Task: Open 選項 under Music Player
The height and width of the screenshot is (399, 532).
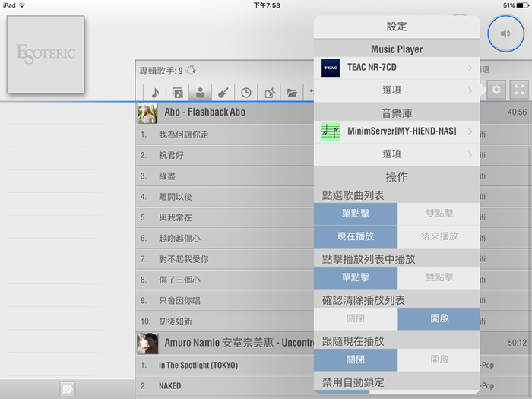Action: click(x=397, y=90)
